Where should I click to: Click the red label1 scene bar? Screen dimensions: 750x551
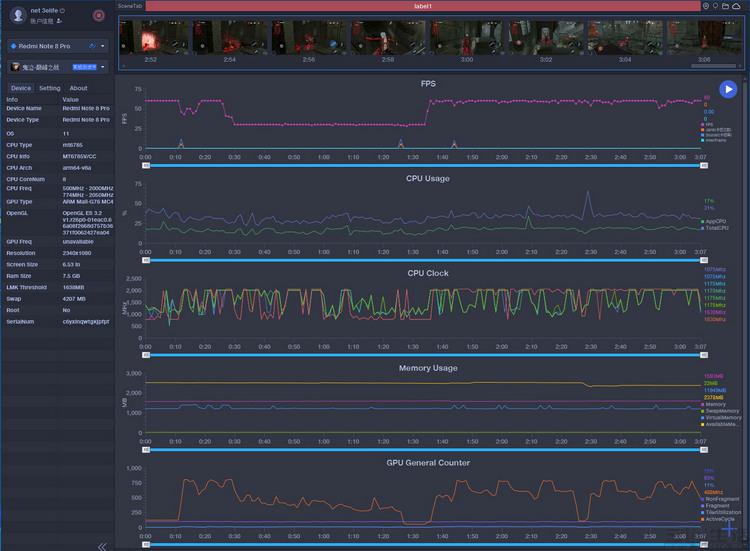click(x=423, y=6)
